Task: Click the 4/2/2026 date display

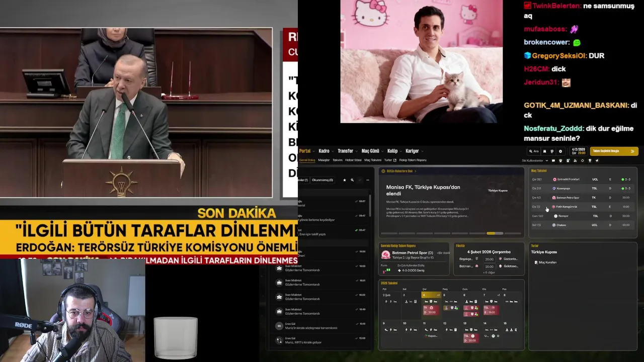Action: coord(579,151)
